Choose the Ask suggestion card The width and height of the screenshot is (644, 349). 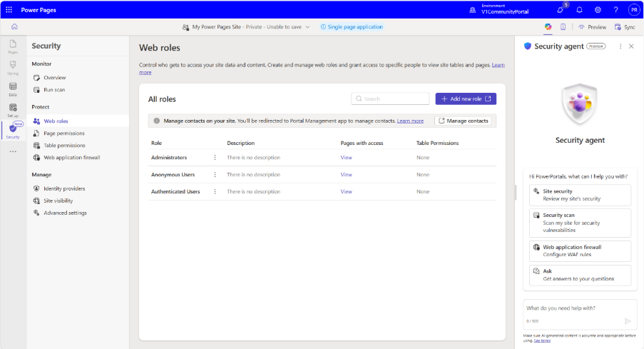tap(580, 275)
